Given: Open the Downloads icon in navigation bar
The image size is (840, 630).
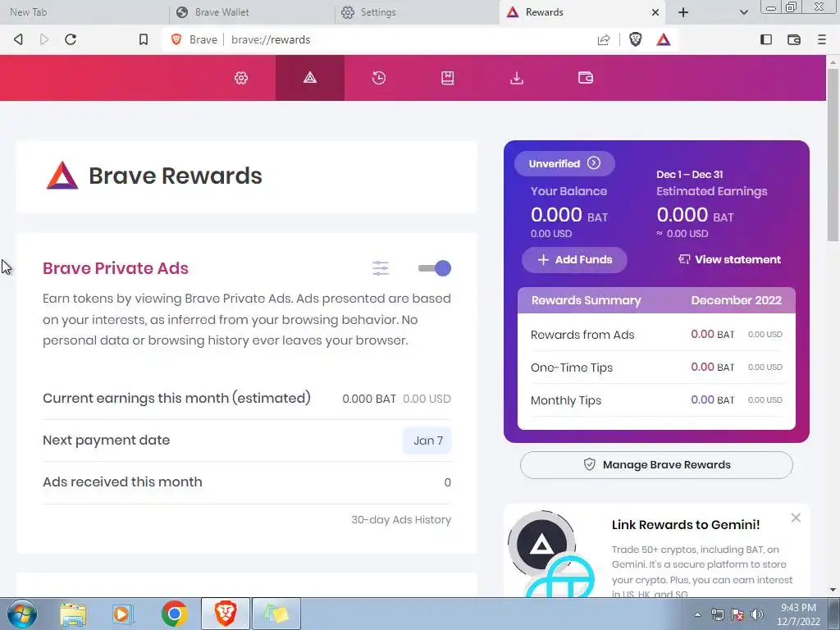Looking at the screenshot, I should click(517, 78).
